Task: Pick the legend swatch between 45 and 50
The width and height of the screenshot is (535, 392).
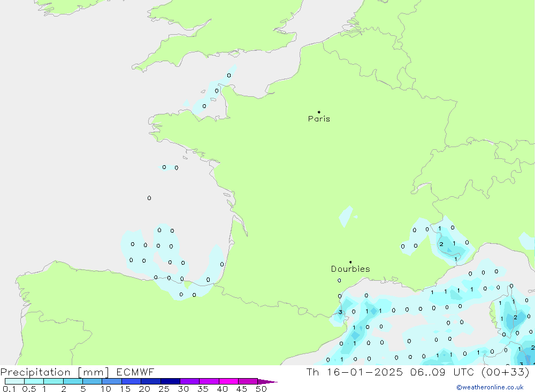Action: click(x=248, y=381)
